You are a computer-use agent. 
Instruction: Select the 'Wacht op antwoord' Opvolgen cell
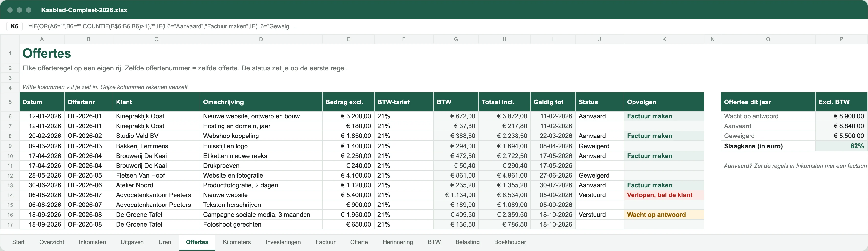664,215
